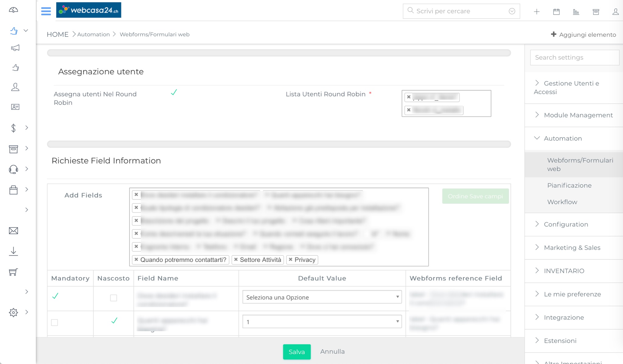Open the marketing/megaphone icon in sidebar
This screenshot has width=623, height=364.
pyautogui.click(x=15, y=48)
